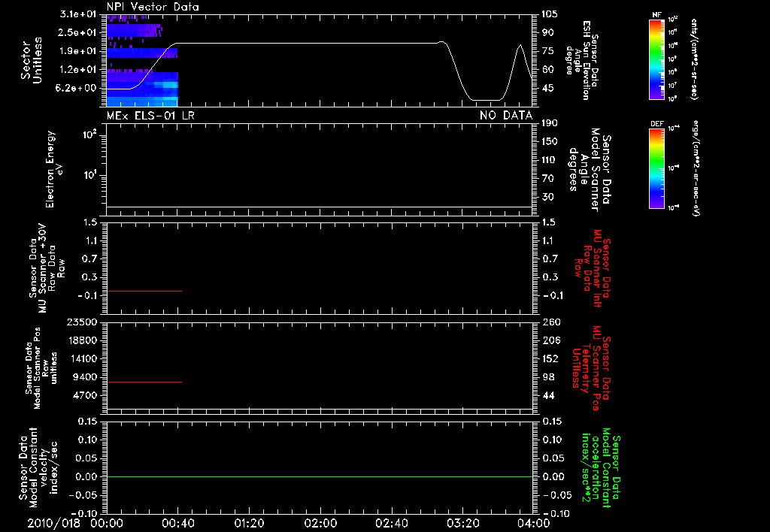Click the '02:40' time tick label
Screen dimensions: 770x532
pos(391,523)
